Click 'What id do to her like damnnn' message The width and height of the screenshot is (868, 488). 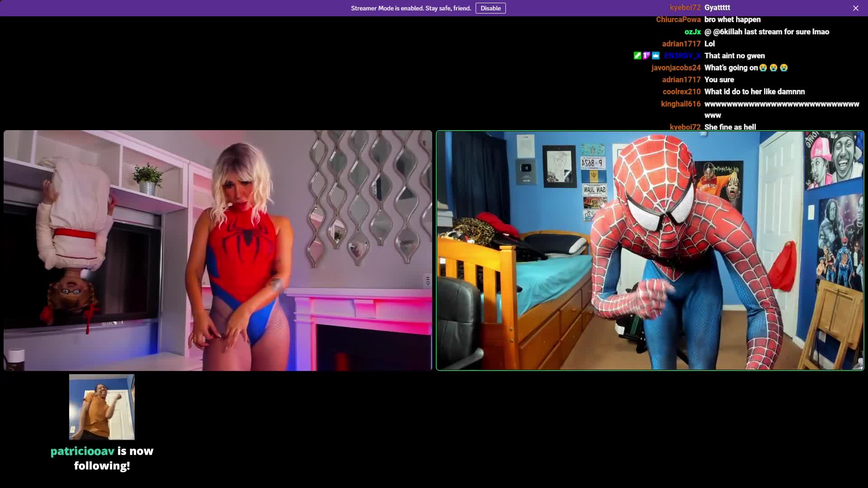[x=755, y=92]
